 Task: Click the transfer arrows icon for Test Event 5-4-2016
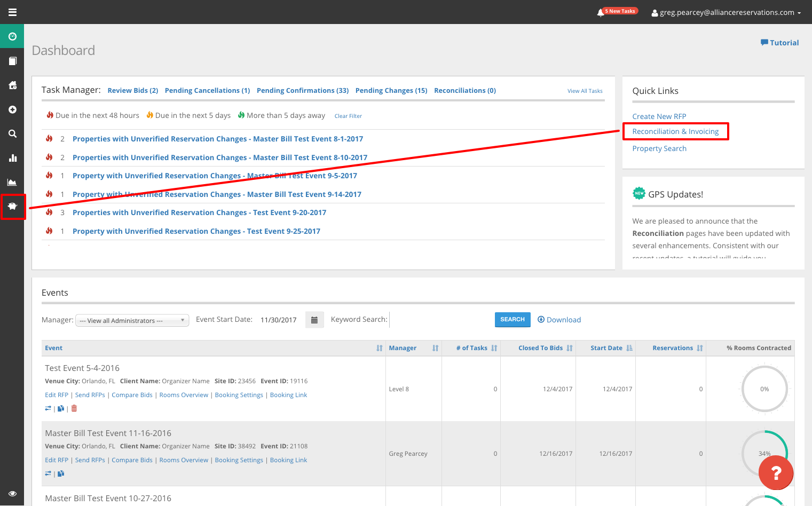tap(48, 408)
